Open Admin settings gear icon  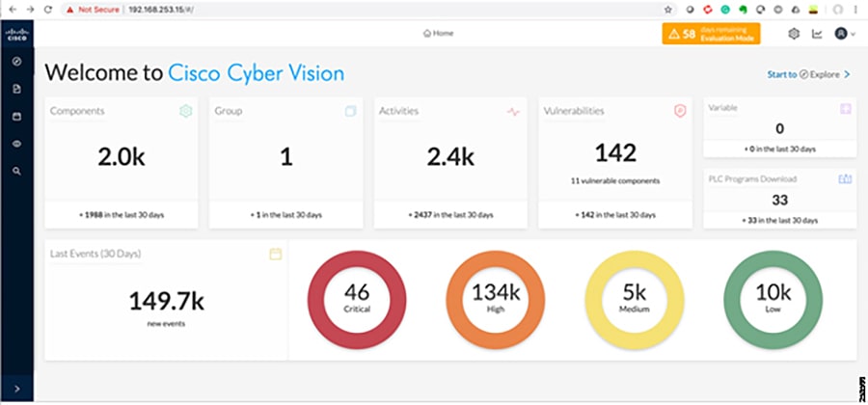click(794, 34)
